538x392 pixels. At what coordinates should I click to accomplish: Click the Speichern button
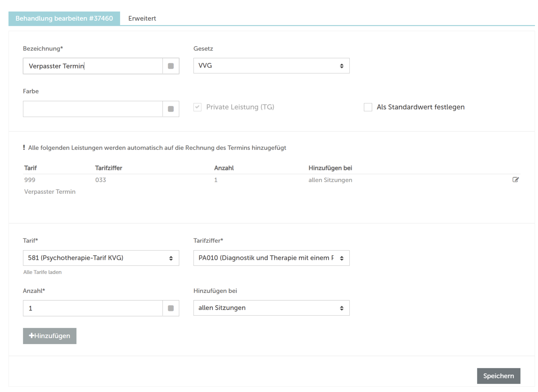498,376
